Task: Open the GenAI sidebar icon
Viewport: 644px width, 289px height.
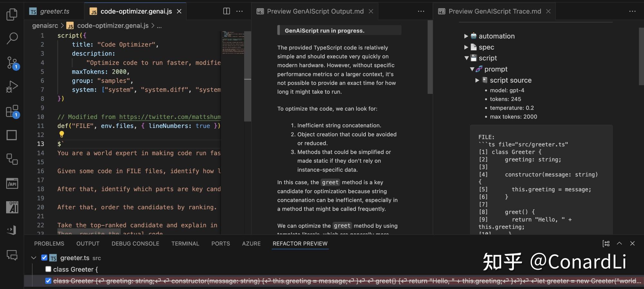Action: (12, 207)
